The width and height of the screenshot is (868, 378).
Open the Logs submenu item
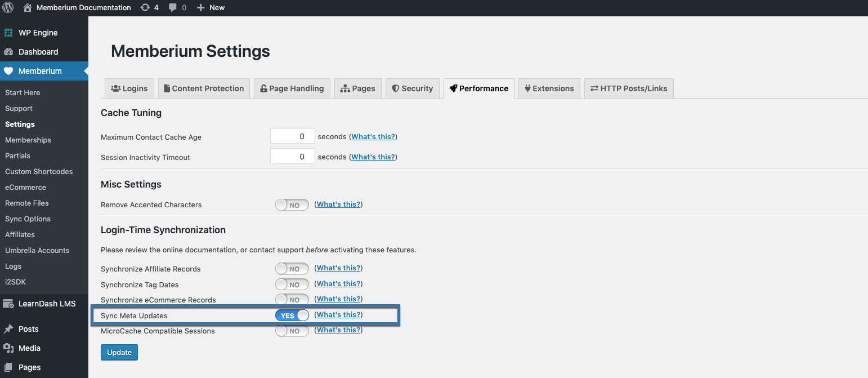coord(14,266)
